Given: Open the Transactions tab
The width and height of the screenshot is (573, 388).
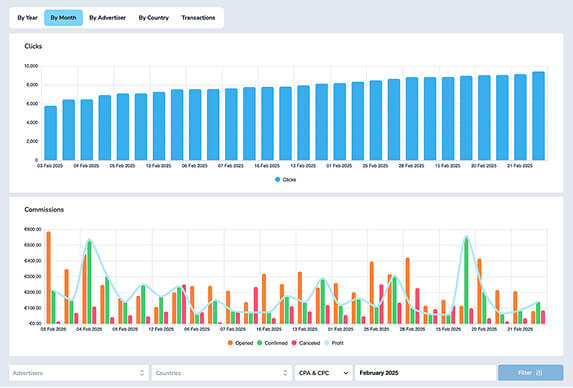Looking at the screenshot, I should [198, 18].
